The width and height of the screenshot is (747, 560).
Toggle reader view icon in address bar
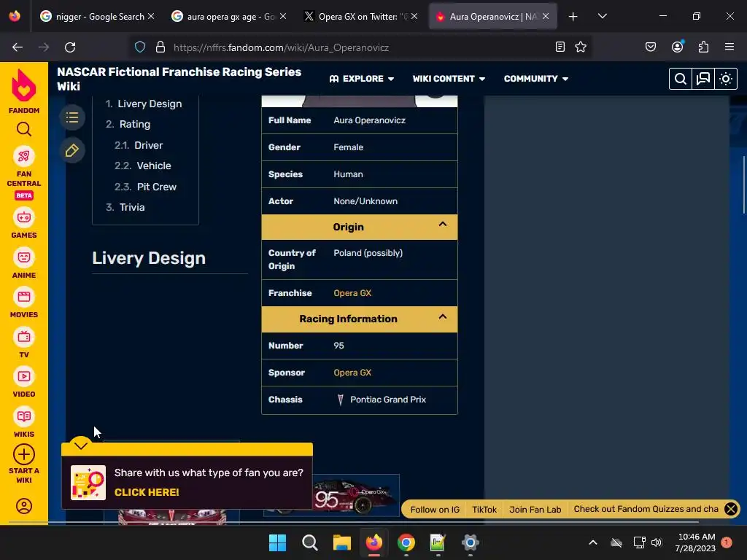pos(560,47)
